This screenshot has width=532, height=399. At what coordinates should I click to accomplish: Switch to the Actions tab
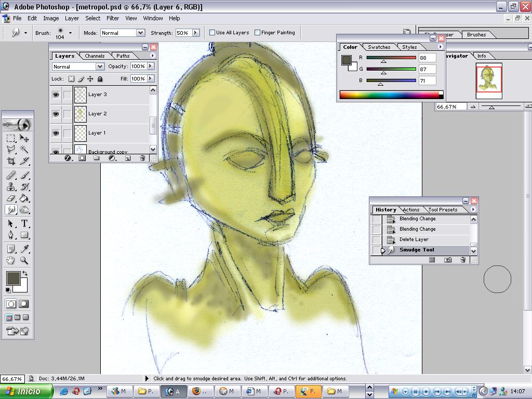(411, 210)
